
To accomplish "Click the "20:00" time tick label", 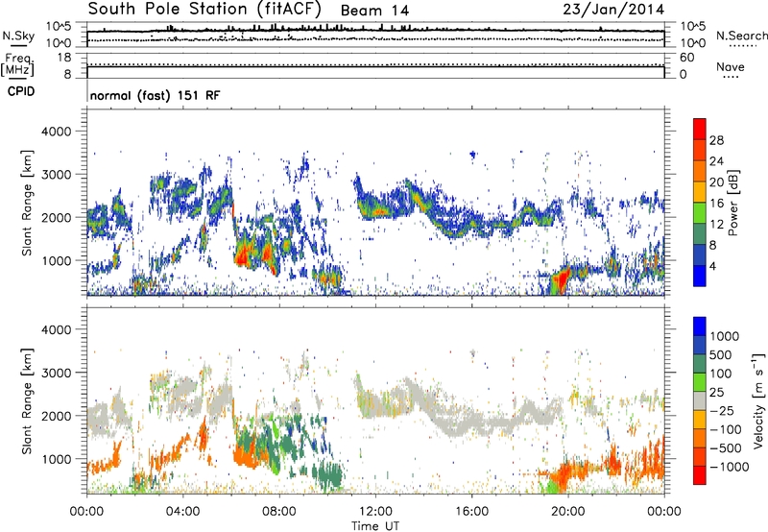I will click(568, 512).
